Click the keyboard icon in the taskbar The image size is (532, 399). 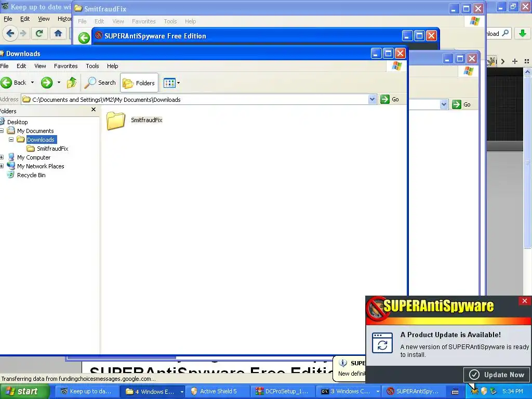[455, 392]
